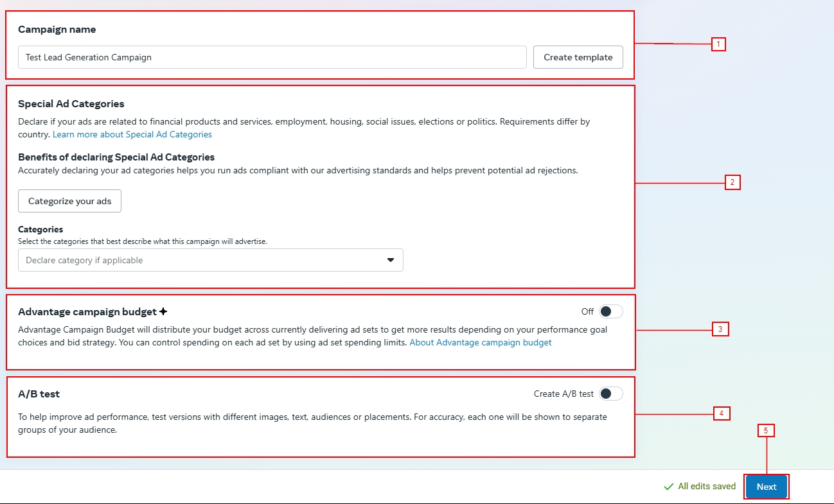Click the Special Ad Categories heading
This screenshot has height=504, width=834.
pyautogui.click(x=71, y=103)
